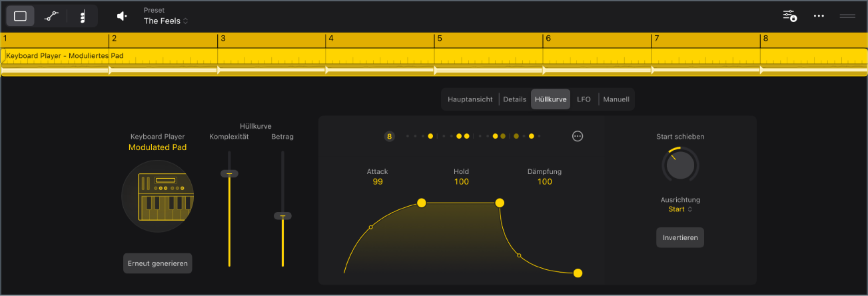Click the Keyboard Player label above instrument
Image resolution: width=868 pixels, height=296 pixels.
point(158,137)
